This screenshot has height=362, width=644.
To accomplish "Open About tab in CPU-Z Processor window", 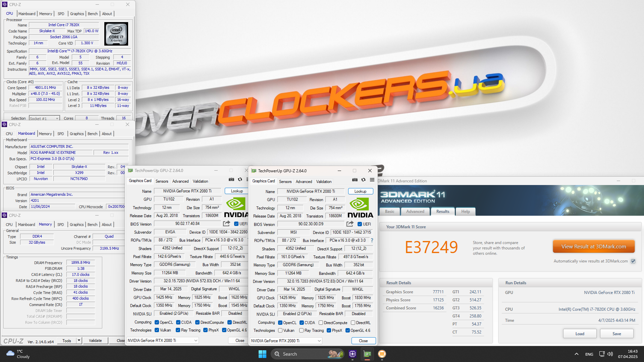I will click(107, 14).
